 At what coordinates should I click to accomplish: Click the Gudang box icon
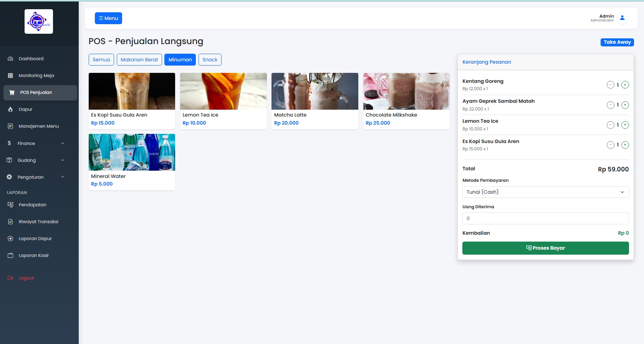[9, 160]
